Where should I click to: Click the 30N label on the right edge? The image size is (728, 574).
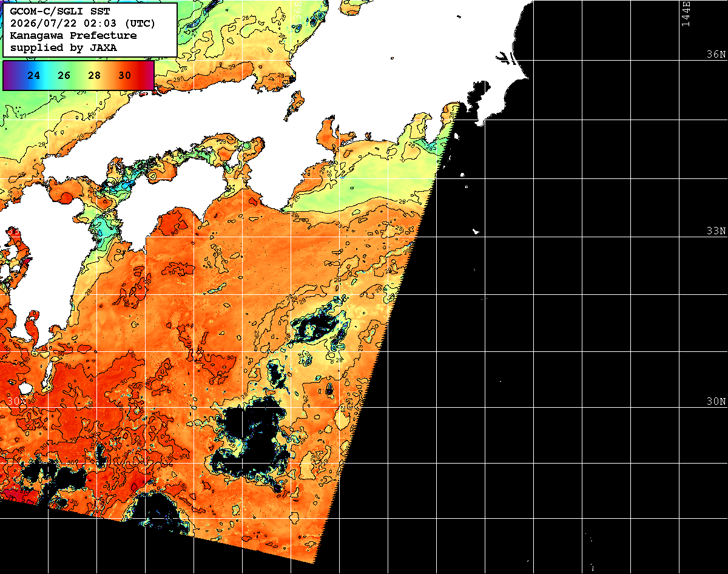[716, 402]
